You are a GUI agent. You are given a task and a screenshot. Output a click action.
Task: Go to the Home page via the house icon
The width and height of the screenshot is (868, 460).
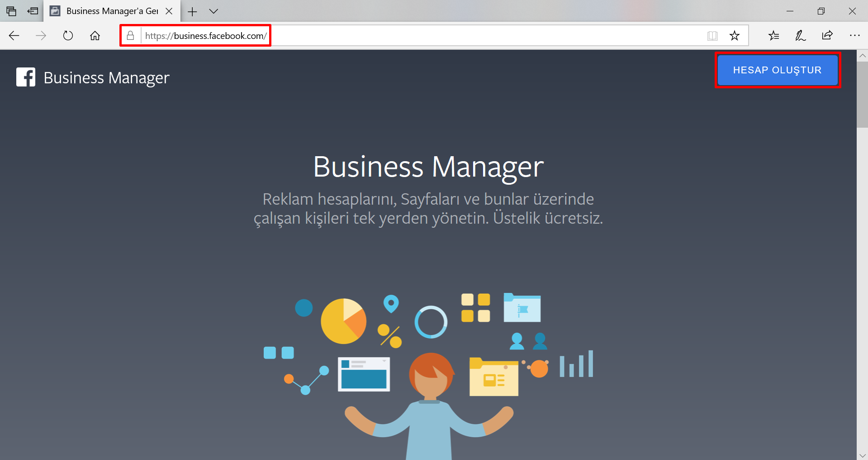pyautogui.click(x=95, y=36)
